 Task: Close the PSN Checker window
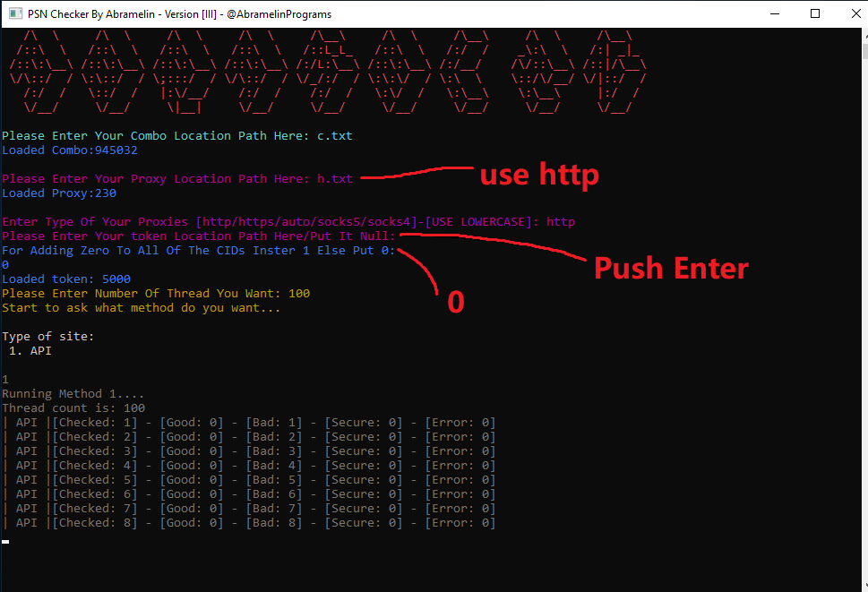pos(855,13)
